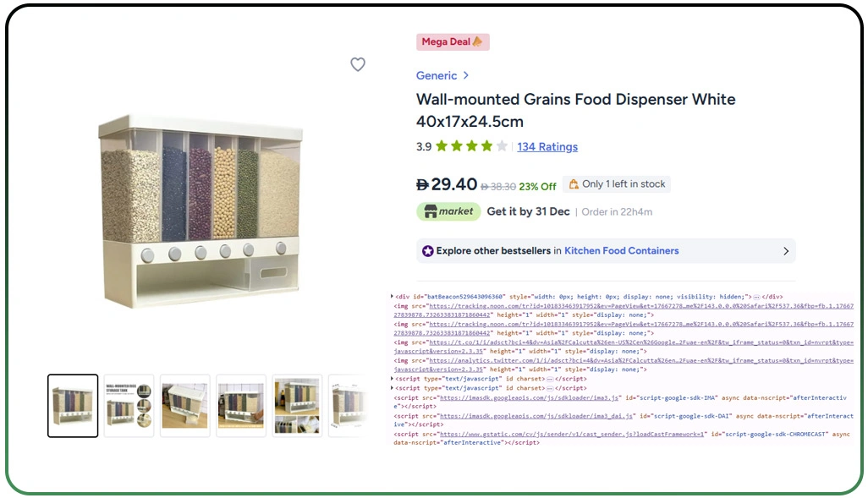The width and height of the screenshot is (868, 498).
Task: Click the heart wishlist icon
Action: pos(358,65)
